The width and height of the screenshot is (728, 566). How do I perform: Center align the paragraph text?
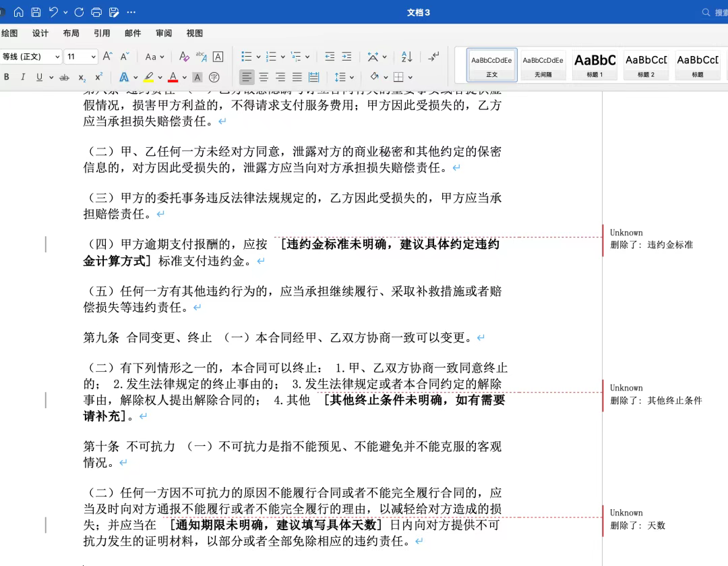264,78
